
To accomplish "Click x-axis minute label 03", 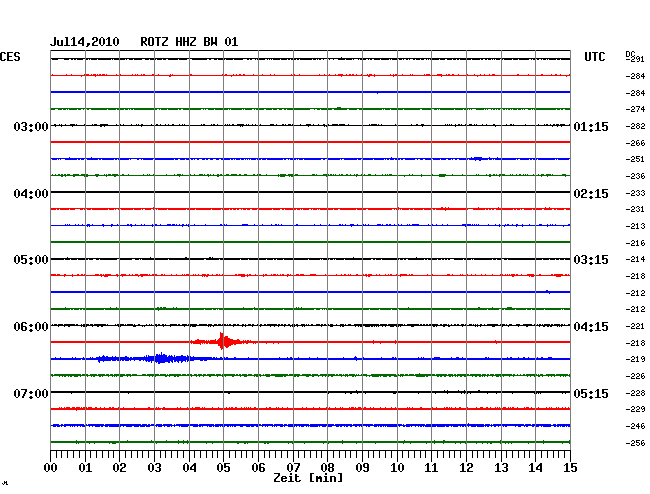I will (x=154, y=468).
